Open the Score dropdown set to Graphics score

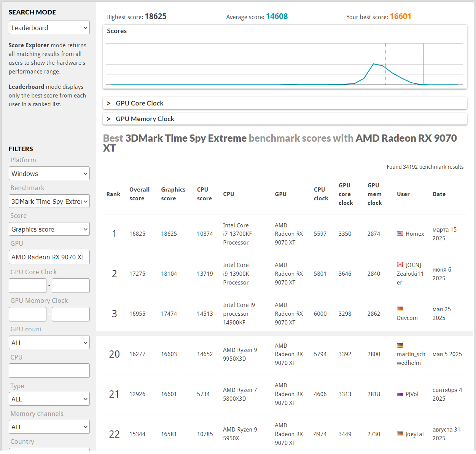(49, 229)
